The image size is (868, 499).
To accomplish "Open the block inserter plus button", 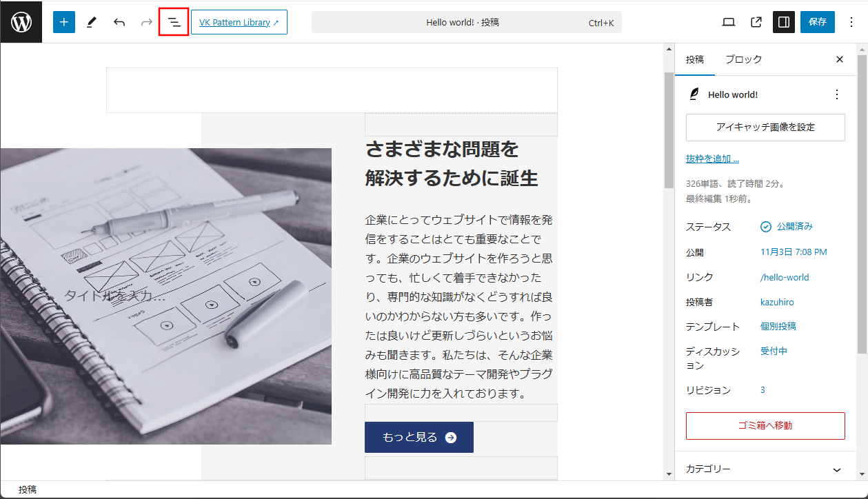I will coord(64,22).
